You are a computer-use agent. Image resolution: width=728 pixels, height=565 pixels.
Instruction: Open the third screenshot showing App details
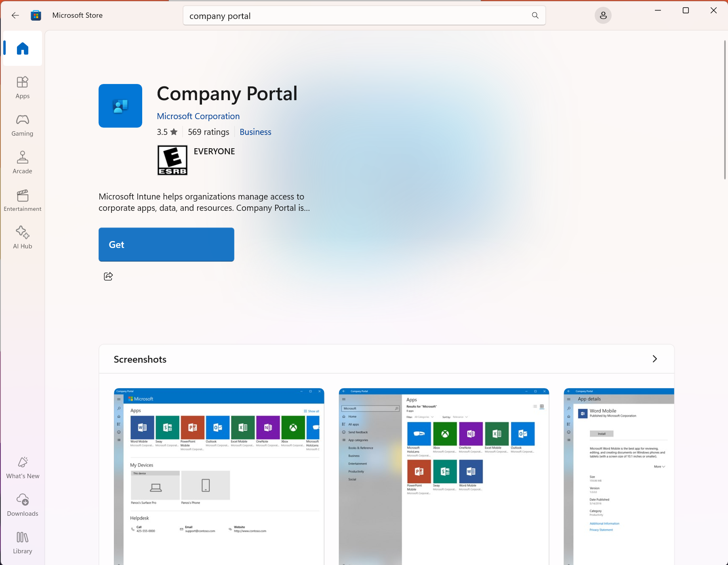click(619, 477)
